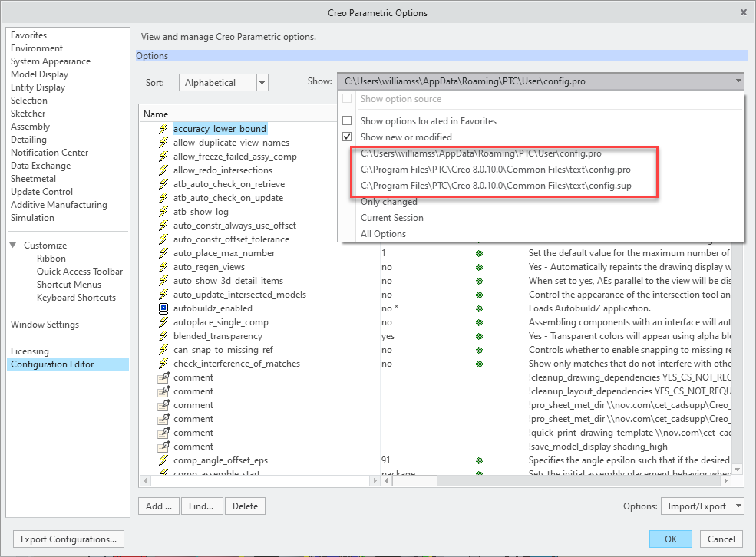
Task: Click the autobuildz_enabled option icon
Action: tap(163, 308)
